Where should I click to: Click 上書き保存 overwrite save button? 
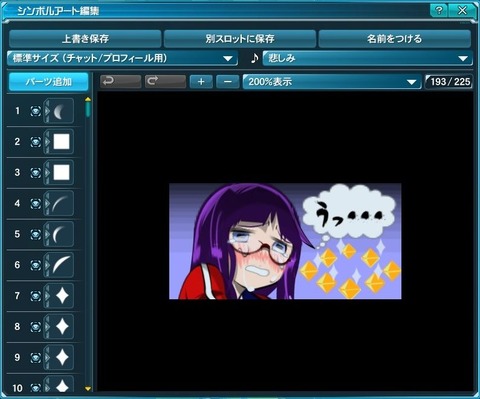[x=85, y=39]
